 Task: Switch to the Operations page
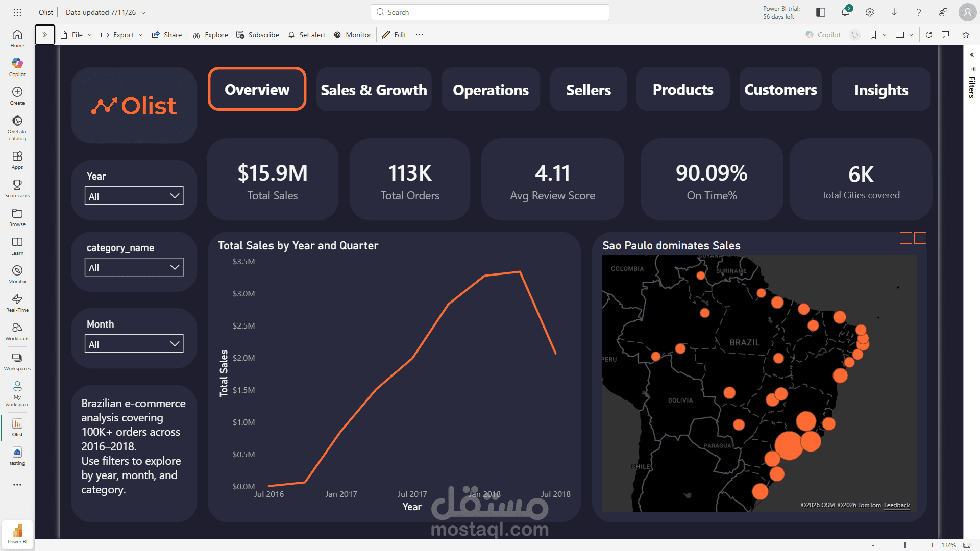pos(491,90)
